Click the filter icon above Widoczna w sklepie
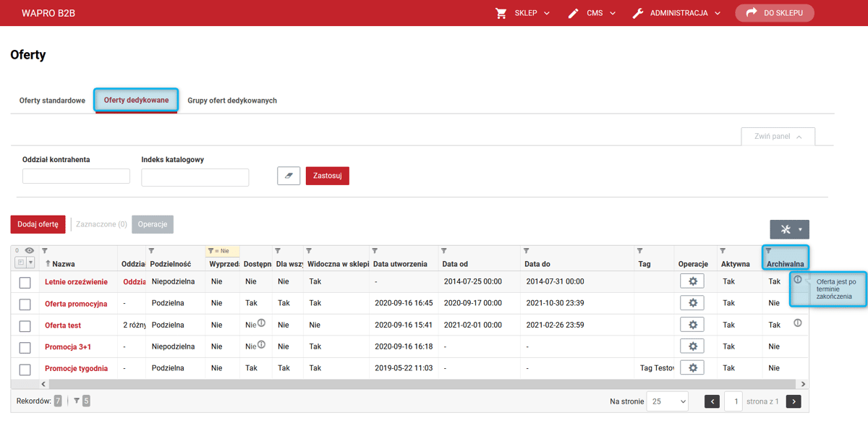 click(x=309, y=251)
